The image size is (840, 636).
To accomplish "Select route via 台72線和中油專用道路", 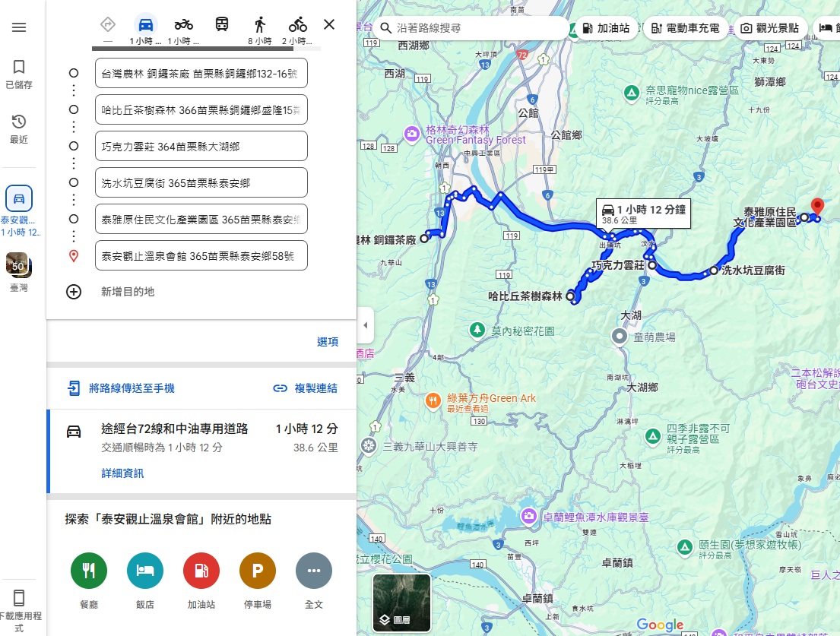I will [x=202, y=451].
